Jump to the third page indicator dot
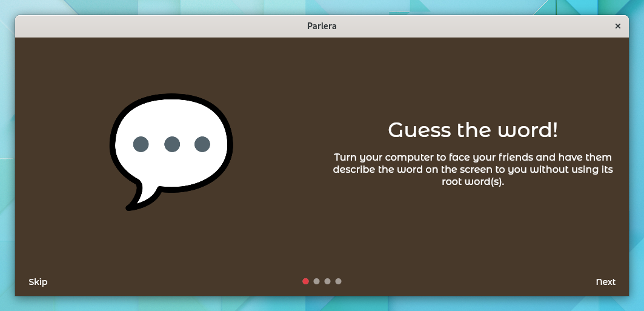Image resolution: width=644 pixels, height=311 pixels. [x=327, y=281]
